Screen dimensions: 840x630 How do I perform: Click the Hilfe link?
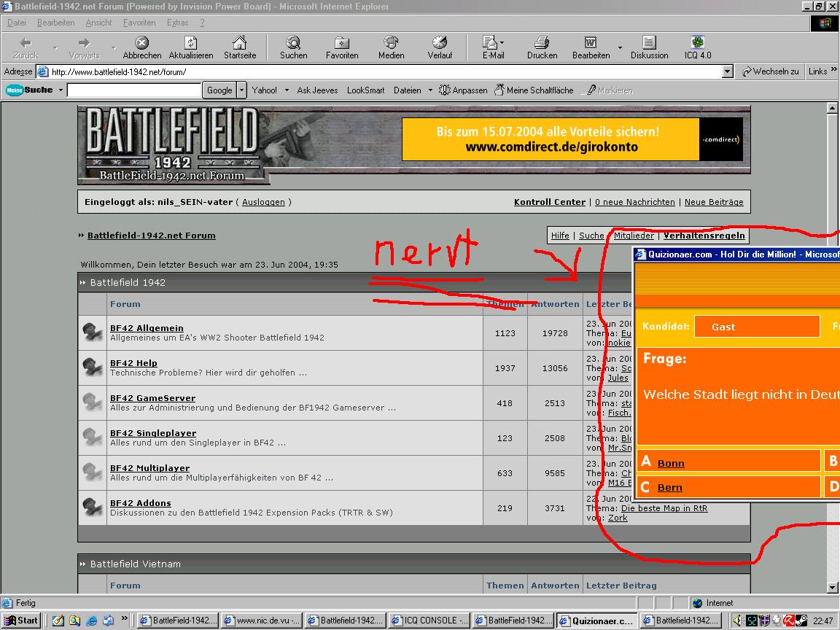[x=560, y=236]
